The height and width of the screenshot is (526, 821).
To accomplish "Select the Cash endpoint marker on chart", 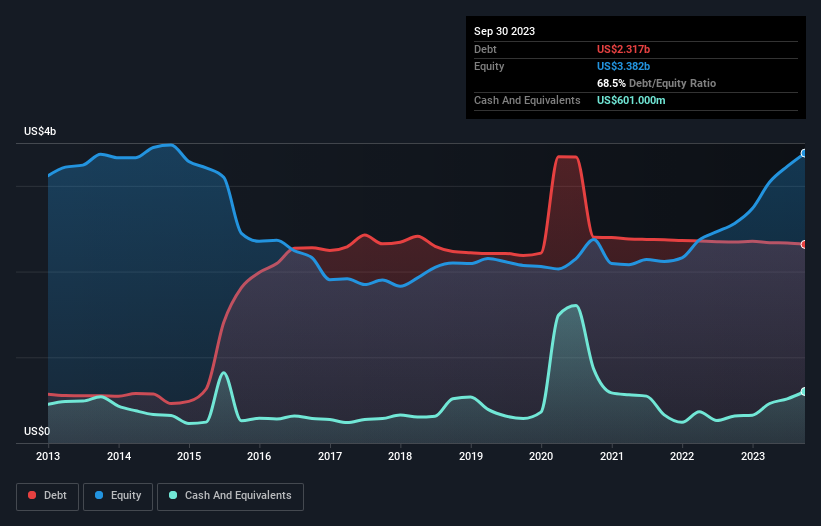I will point(804,391).
